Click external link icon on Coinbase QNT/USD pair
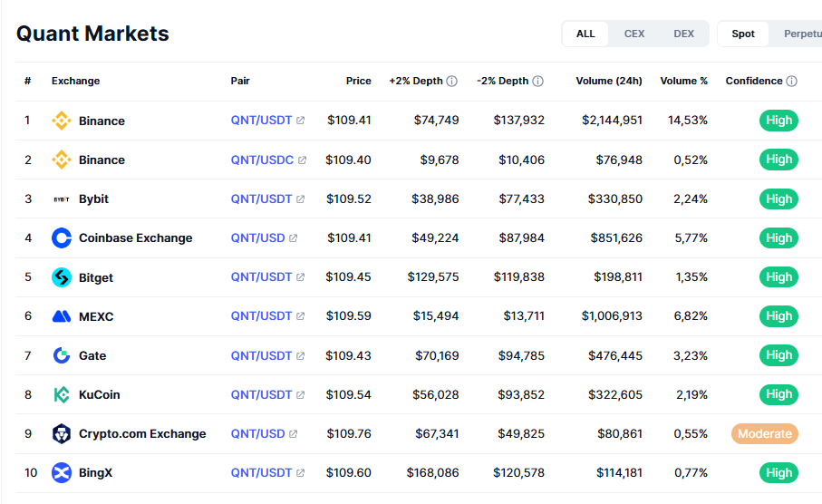 [x=293, y=238]
